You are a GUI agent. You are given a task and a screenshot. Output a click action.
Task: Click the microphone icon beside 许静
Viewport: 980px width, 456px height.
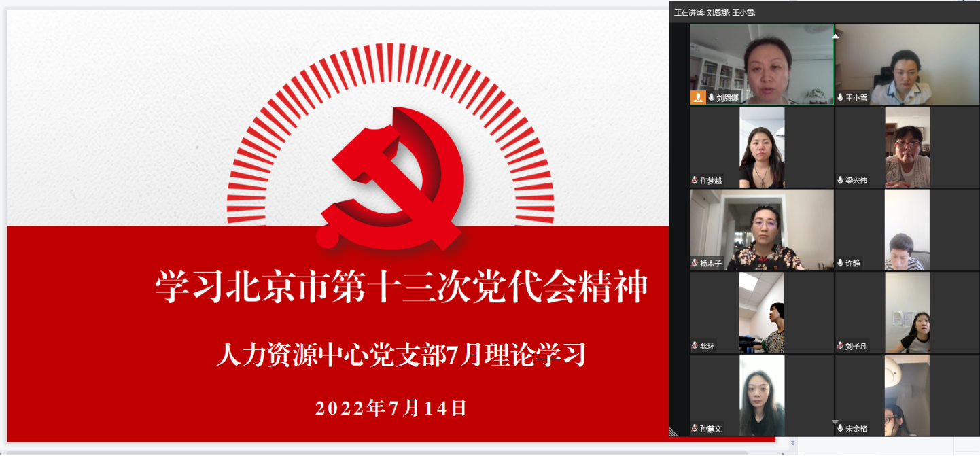[x=841, y=263]
